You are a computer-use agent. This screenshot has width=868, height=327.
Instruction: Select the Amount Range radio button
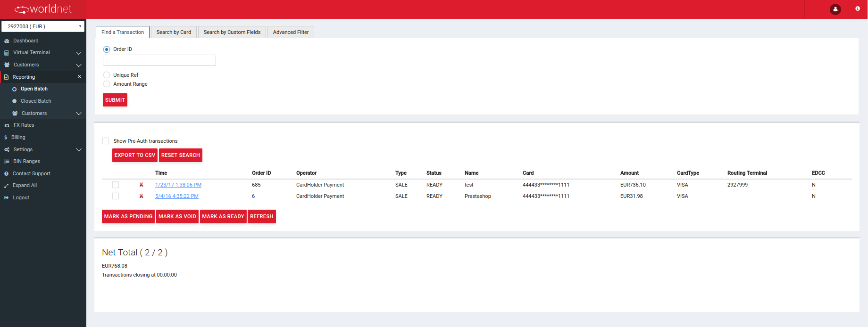(x=107, y=84)
